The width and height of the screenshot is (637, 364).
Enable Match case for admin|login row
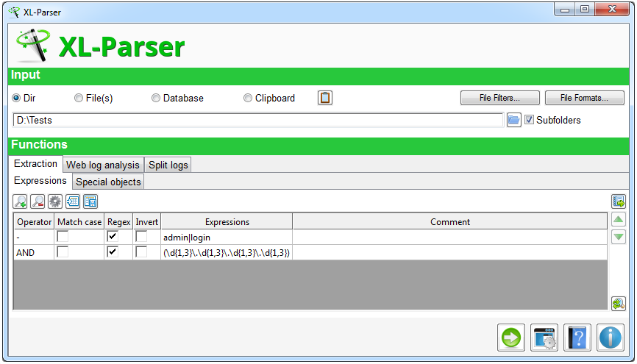tap(63, 237)
